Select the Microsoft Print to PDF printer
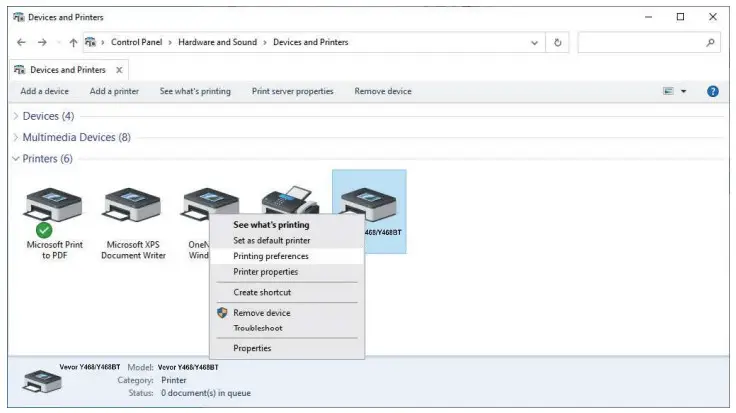 tap(54, 224)
